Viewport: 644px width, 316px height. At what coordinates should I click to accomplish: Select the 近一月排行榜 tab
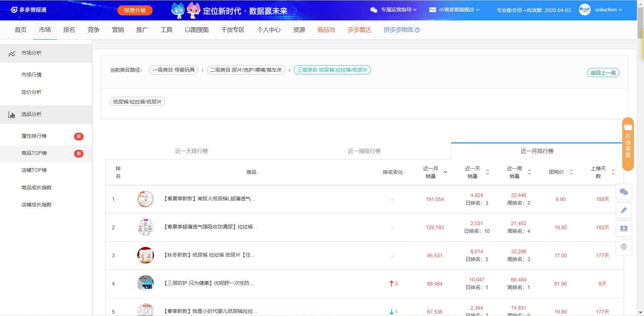pyautogui.click(x=537, y=151)
